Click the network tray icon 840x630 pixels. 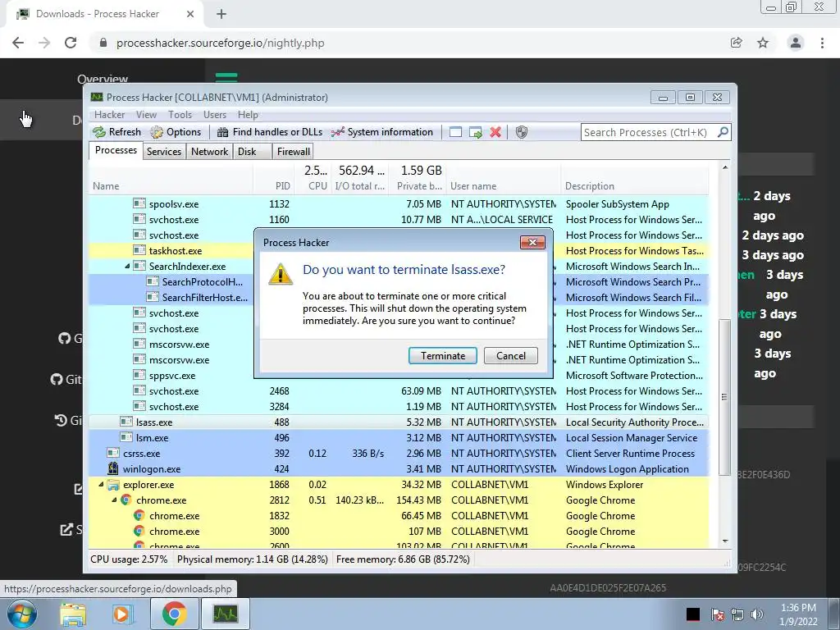[x=737, y=614]
